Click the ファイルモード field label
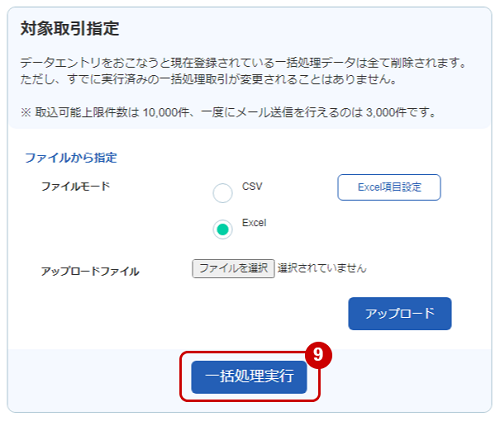The width and height of the screenshot is (500, 421). (75, 186)
